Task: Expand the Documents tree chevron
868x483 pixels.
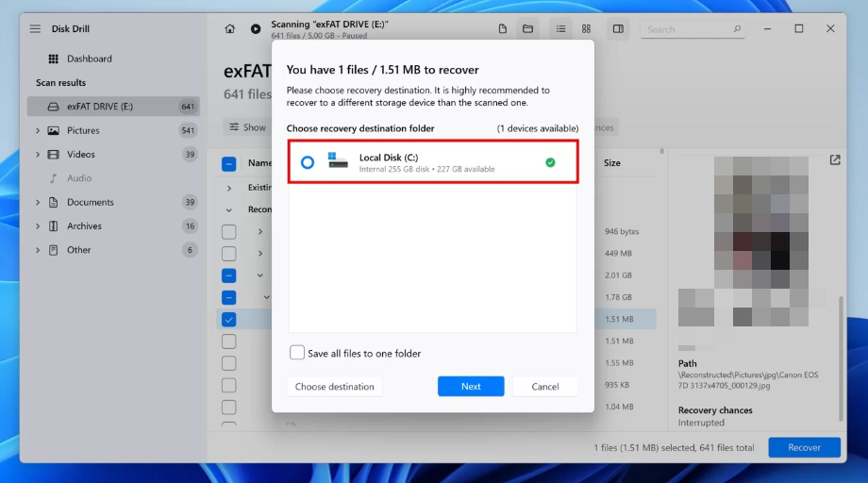Action: [x=38, y=203]
